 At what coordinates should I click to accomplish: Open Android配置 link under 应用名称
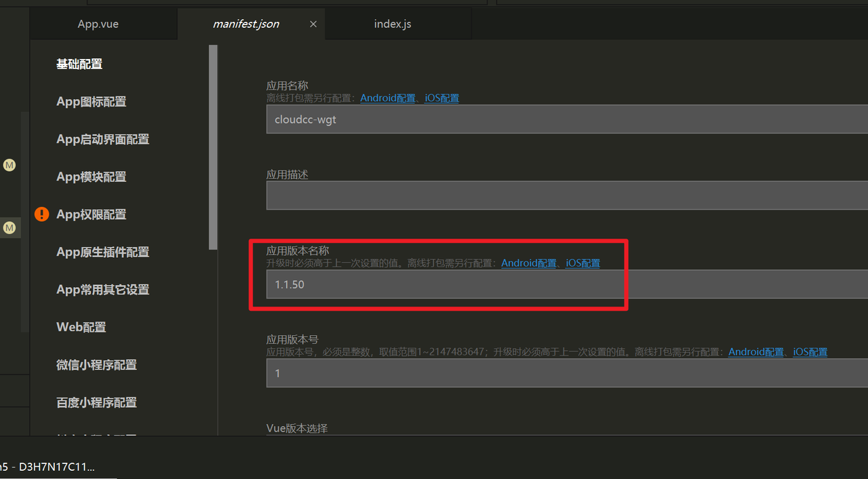click(x=387, y=98)
